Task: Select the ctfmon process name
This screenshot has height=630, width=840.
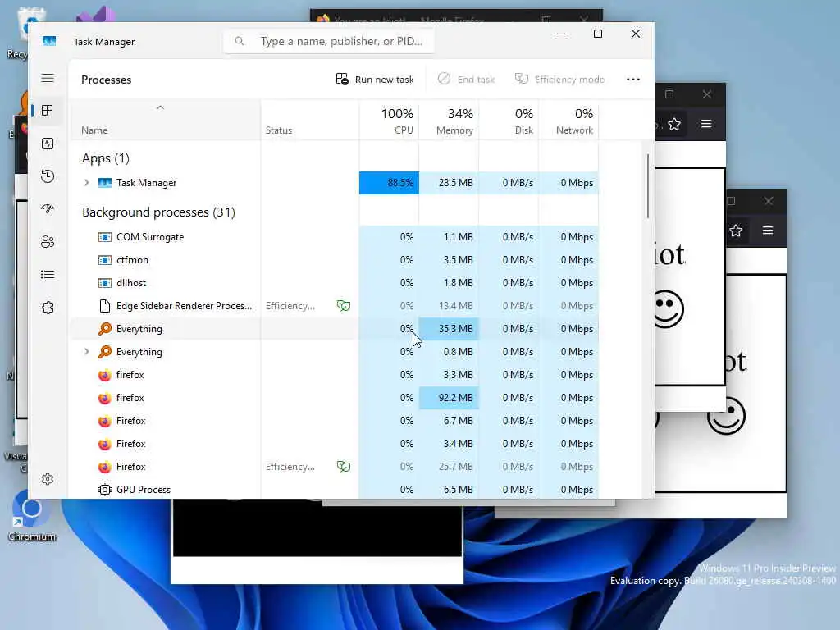Action: pyautogui.click(x=132, y=260)
